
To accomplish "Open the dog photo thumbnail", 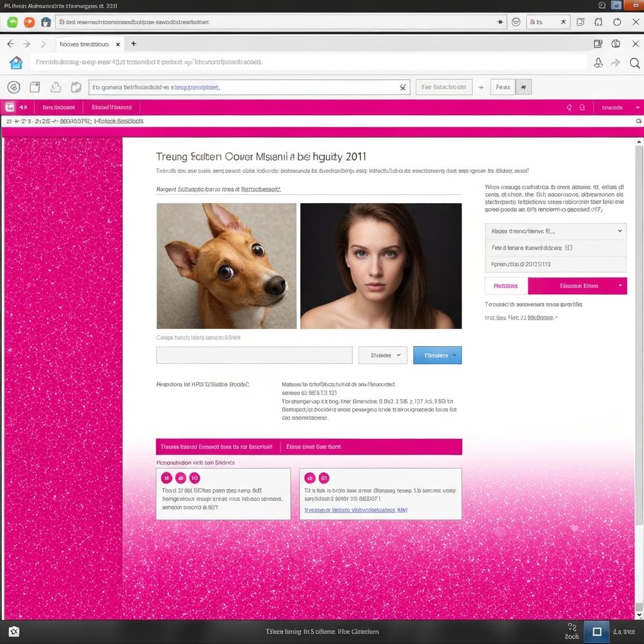I will pos(226,266).
